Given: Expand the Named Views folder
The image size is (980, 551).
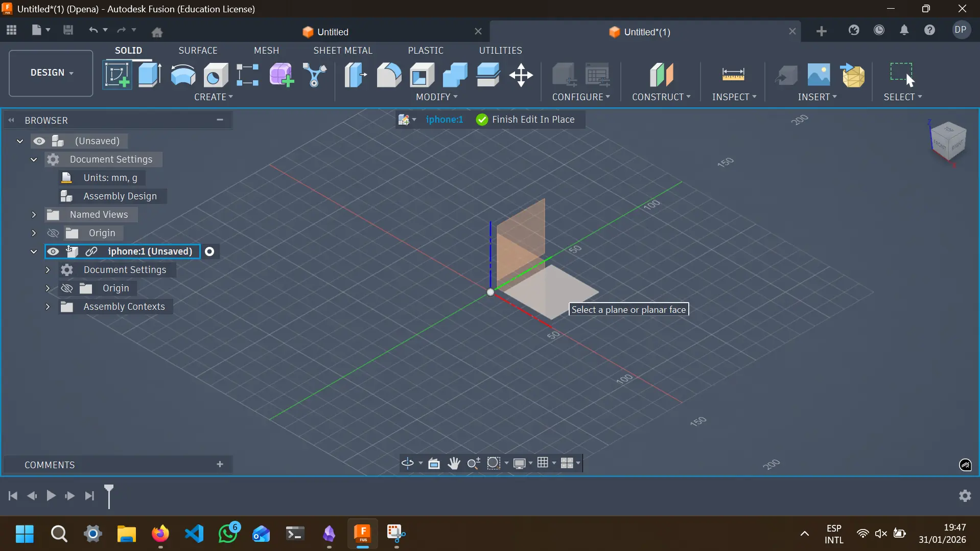Looking at the screenshot, I should point(34,215).
